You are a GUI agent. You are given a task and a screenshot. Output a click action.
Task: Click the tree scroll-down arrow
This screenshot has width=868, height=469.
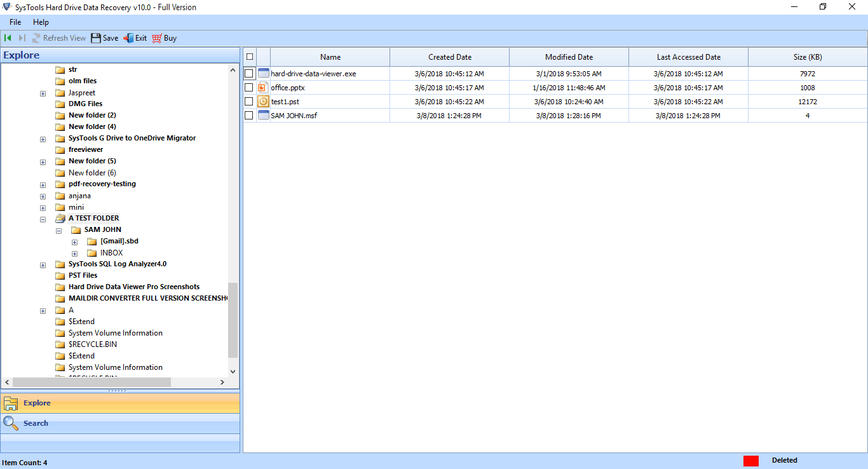point(233,371)
